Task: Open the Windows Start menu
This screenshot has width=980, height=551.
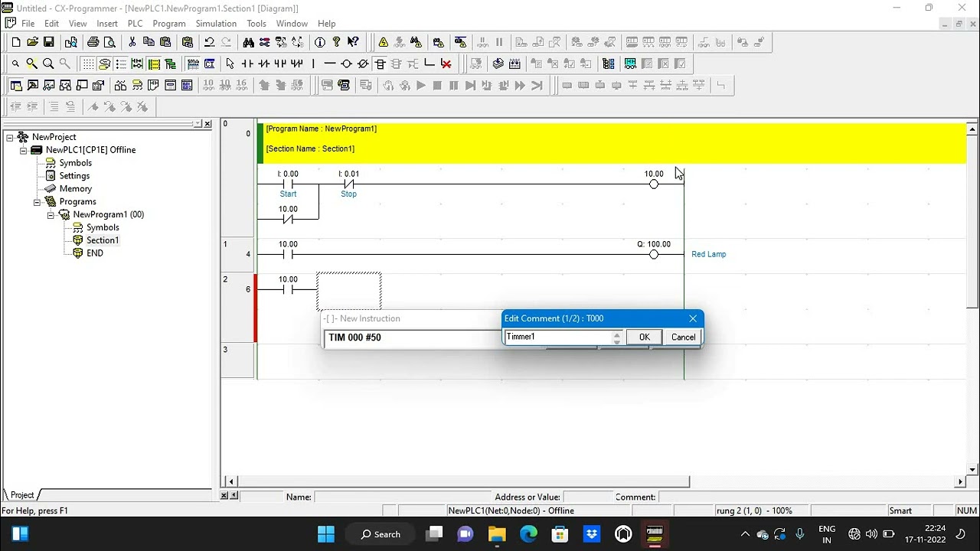Action: (x=325, y=533)
